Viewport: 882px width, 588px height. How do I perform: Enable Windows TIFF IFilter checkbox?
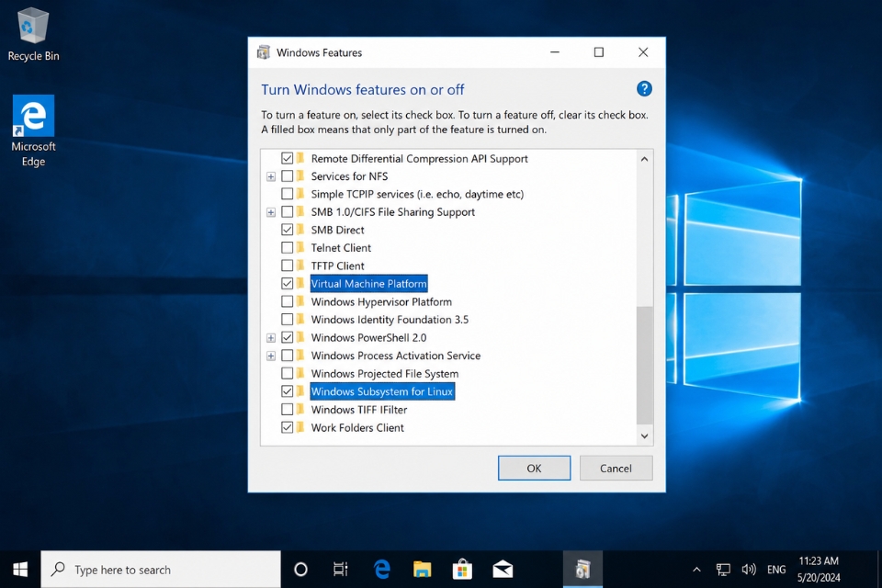(x=287, y=409)
